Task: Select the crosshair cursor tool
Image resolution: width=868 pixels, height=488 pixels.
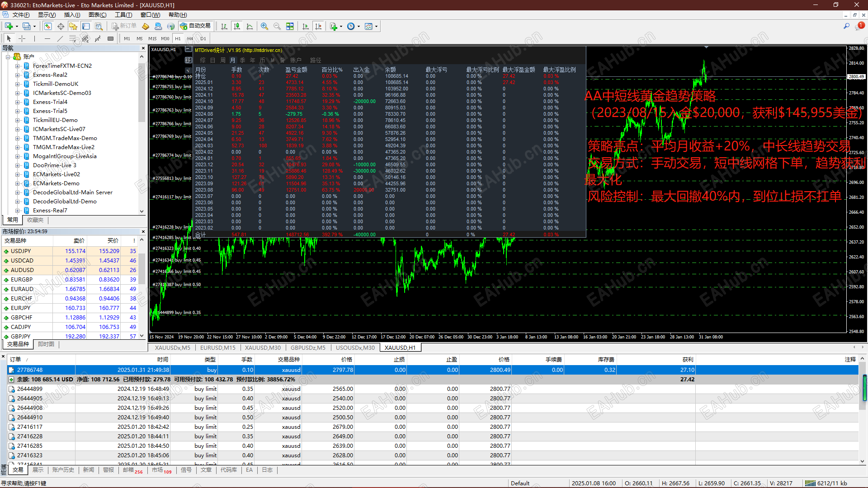Action: click(22, 38)
